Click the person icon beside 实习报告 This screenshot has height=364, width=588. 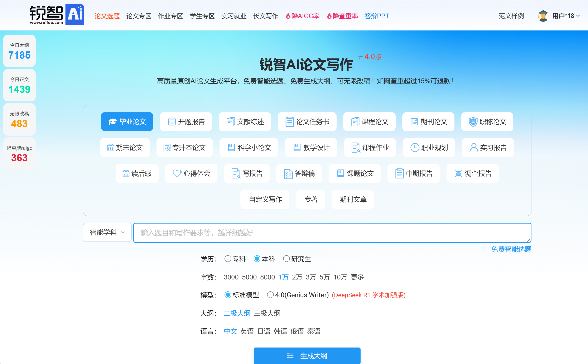pos(473,148)
